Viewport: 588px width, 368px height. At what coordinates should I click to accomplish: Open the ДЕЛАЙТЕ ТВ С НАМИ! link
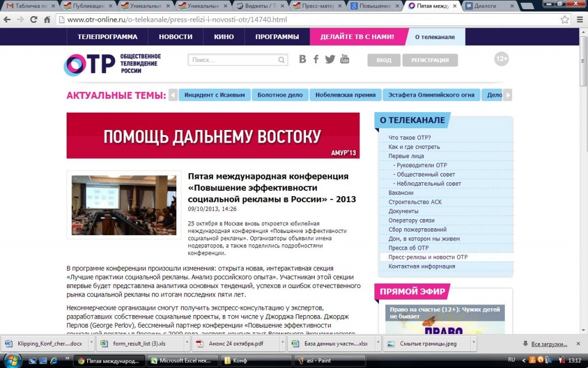pyautogui.click(x=357, y=37)
